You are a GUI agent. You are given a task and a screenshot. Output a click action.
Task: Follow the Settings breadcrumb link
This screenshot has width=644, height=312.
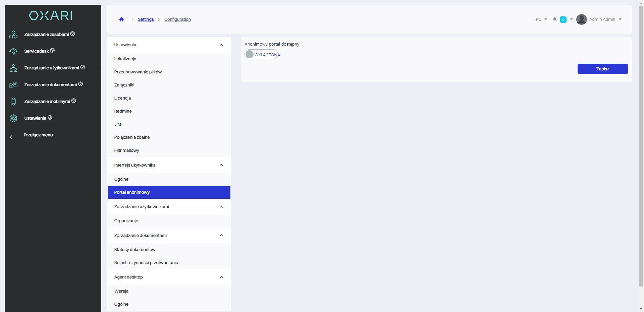[x=146, y=19]
